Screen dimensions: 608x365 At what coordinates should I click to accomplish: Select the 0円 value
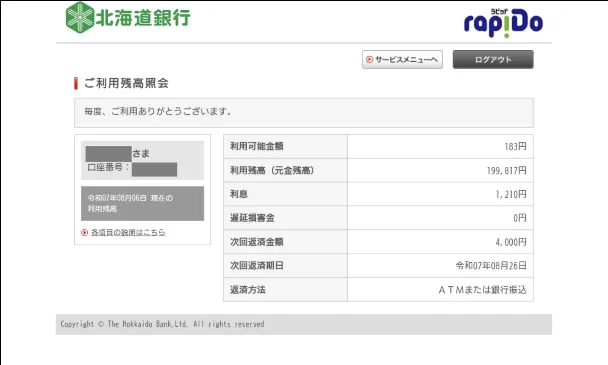(x=520, y=218)
